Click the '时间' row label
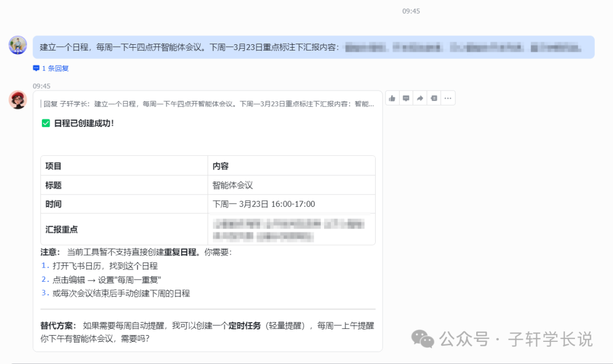 [53, 204]
